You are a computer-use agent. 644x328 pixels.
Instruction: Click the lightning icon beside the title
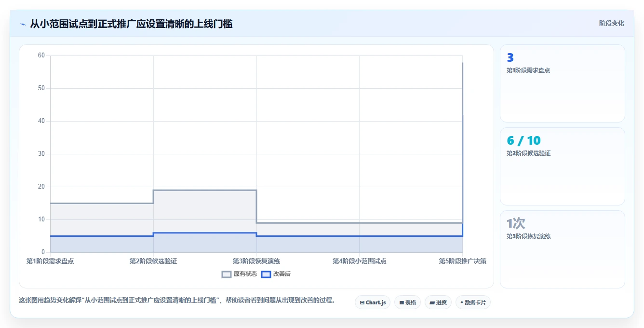click(x=23, y=24)
